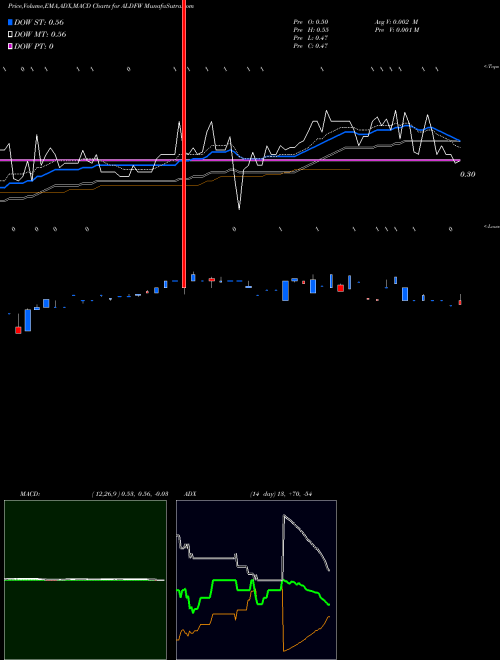500x660 pixels.
Task: Click the white DOW MT legend swatch
Action: (10, 34)
